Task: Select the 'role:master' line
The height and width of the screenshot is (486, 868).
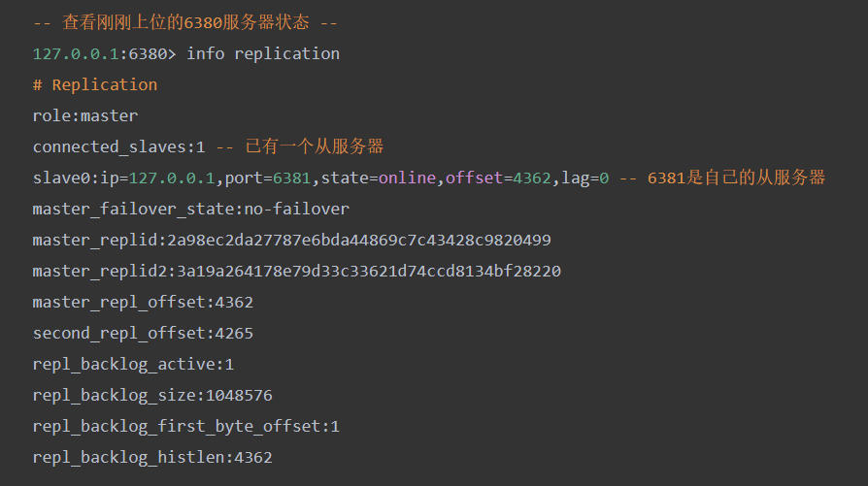Action: 85,115
